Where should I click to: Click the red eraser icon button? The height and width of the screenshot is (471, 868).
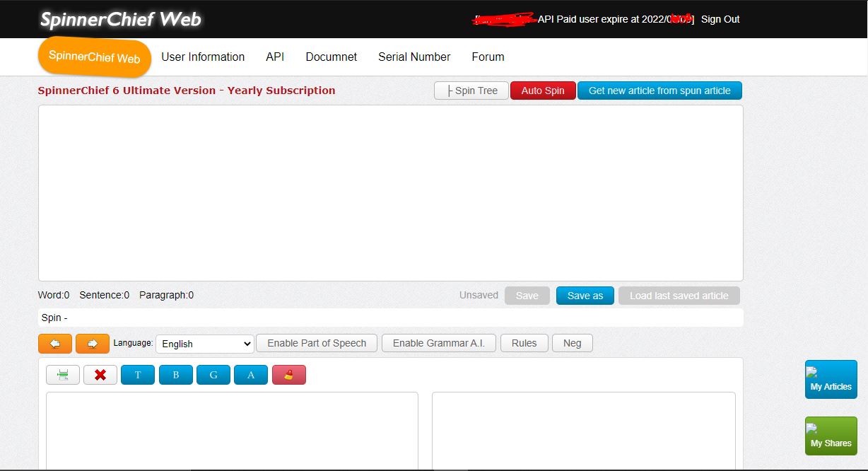coord(288,375)
